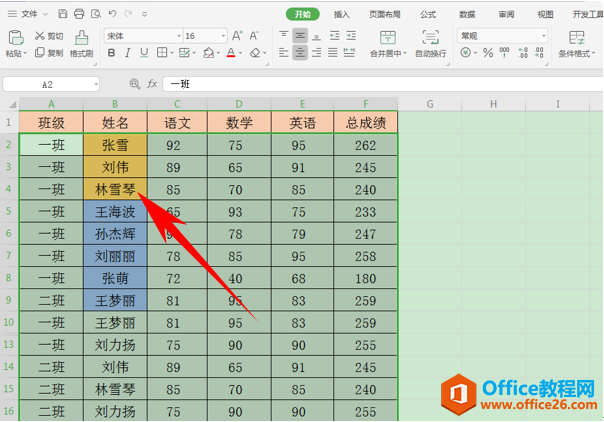This screenshot has width=604, height=422.
Task: Select the column G header
Action: [x=430, y=104]
